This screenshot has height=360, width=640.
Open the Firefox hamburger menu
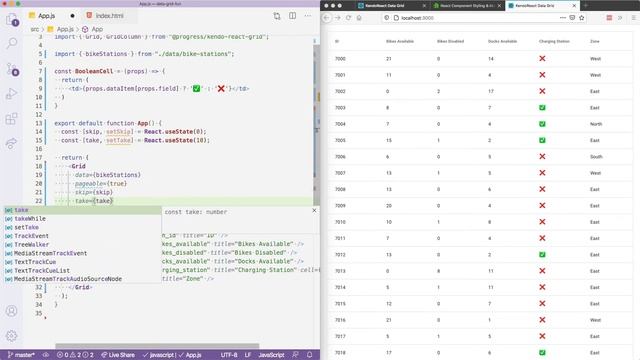tap(633, 18)
